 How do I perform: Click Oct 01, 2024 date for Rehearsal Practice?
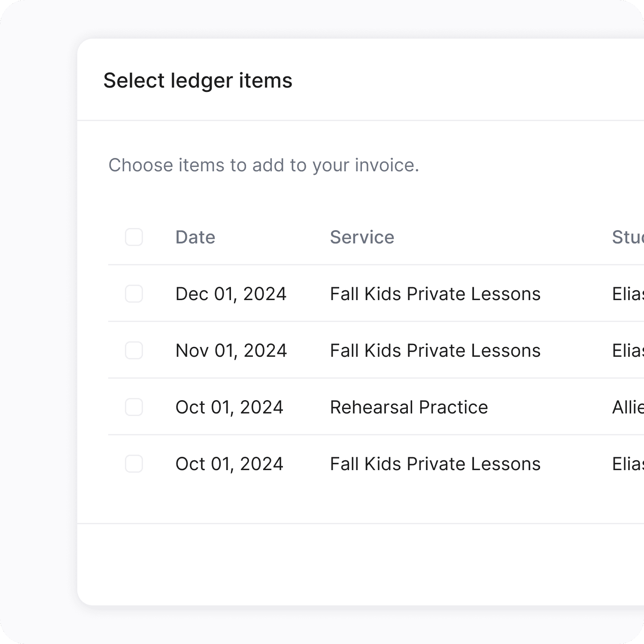tap(229, 407)
